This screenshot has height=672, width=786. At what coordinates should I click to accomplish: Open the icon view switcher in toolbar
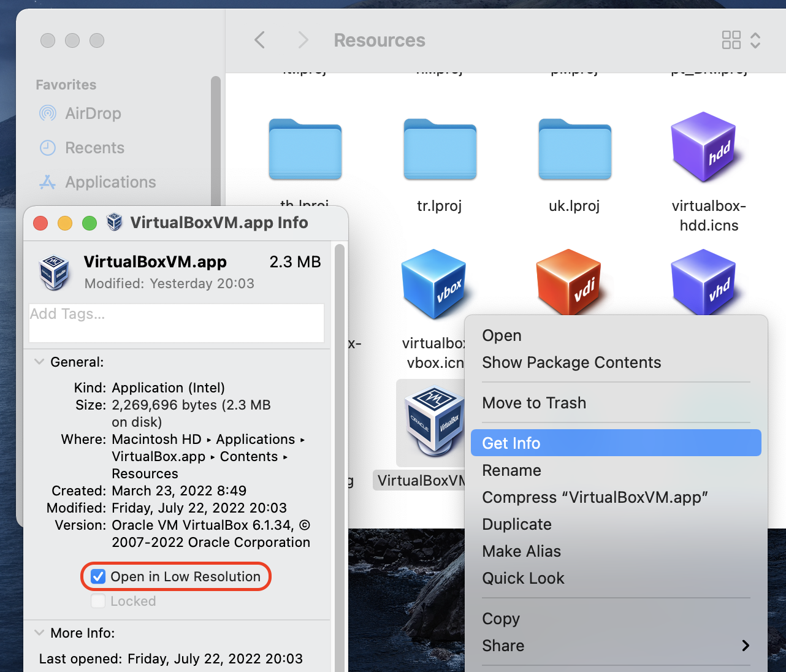pos(741,40)
